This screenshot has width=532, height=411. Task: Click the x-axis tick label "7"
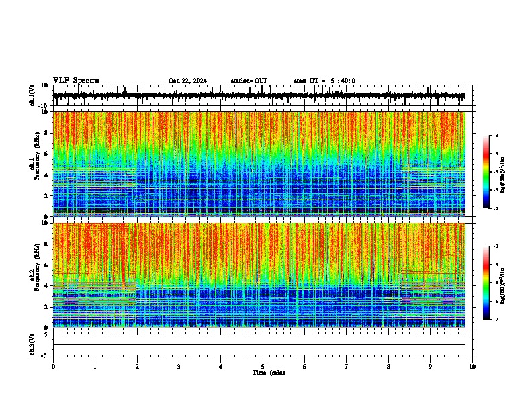347,367
